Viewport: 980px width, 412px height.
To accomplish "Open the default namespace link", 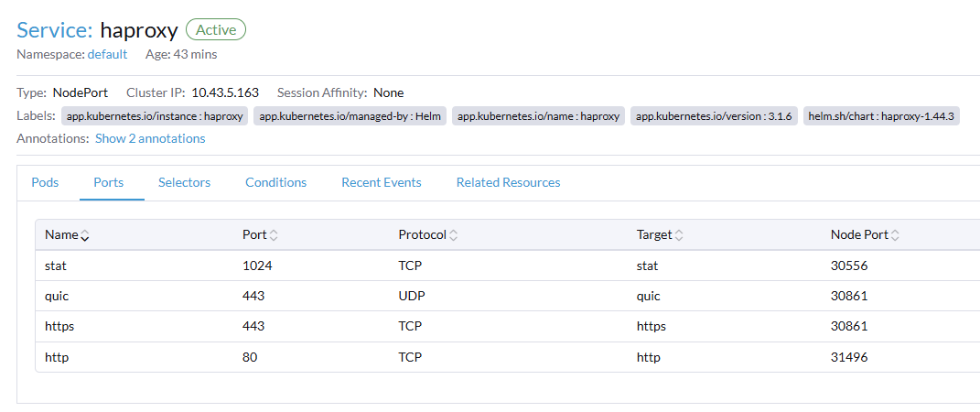I will tap(107, 54).
